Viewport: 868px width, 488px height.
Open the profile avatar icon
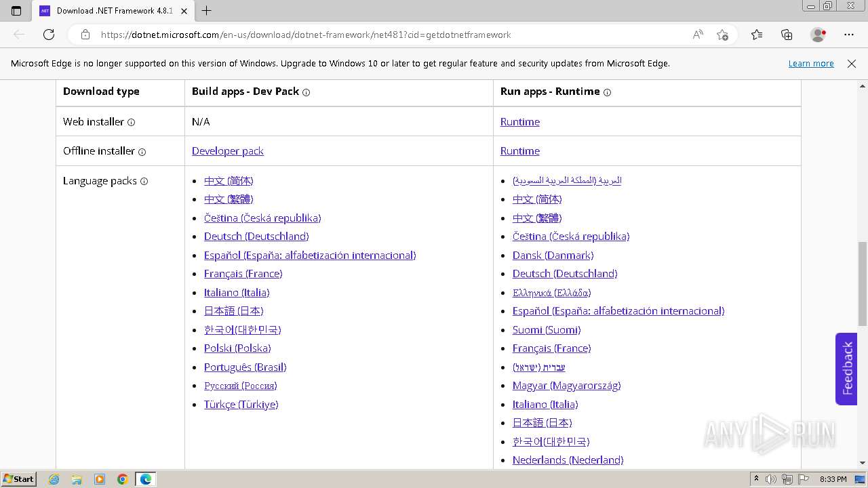click(x=818, y=35)
